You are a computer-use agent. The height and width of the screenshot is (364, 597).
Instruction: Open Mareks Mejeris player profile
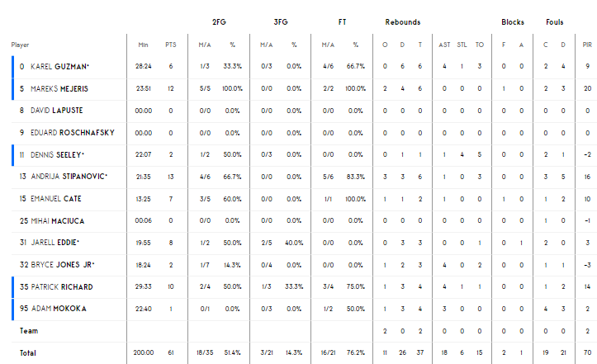tap(59, 88)
